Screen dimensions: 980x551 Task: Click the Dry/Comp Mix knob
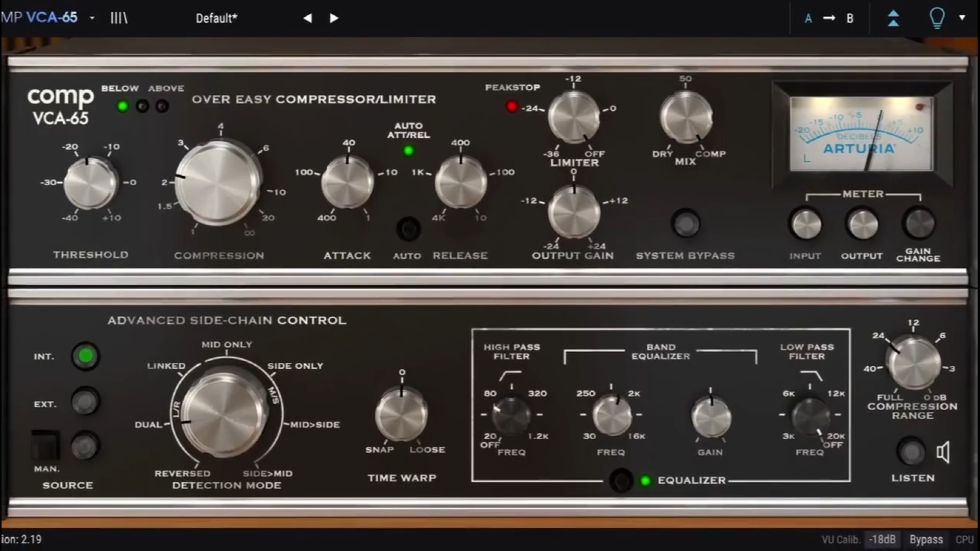point(685,117)
